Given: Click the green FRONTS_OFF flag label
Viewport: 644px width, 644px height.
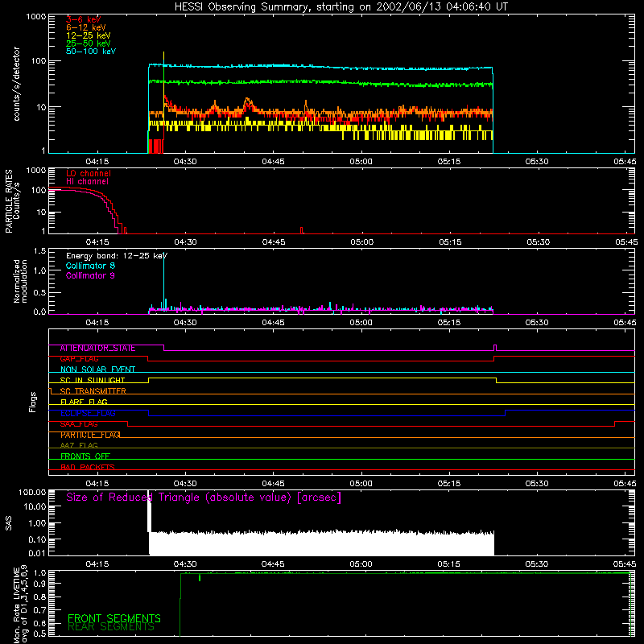Looking at the screenshot, I should [x=85, y=456].
